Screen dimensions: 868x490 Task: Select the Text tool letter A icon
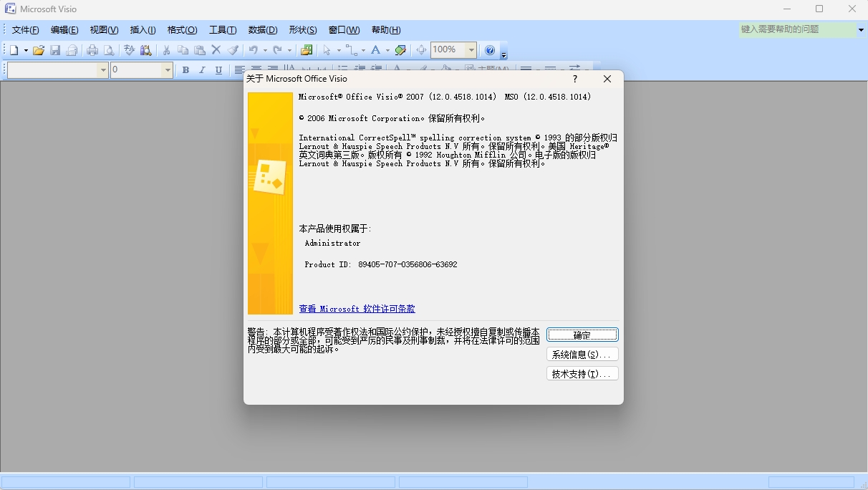tap(375, 50)
